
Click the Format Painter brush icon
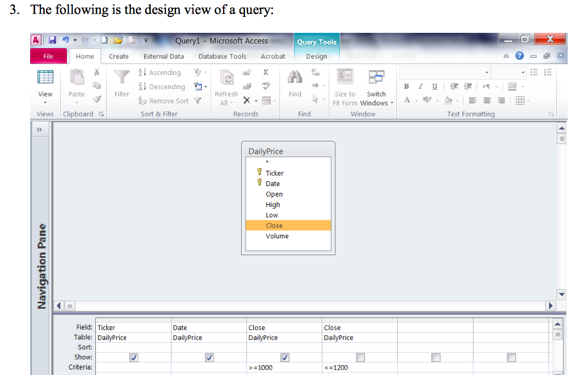click(97, 99)
